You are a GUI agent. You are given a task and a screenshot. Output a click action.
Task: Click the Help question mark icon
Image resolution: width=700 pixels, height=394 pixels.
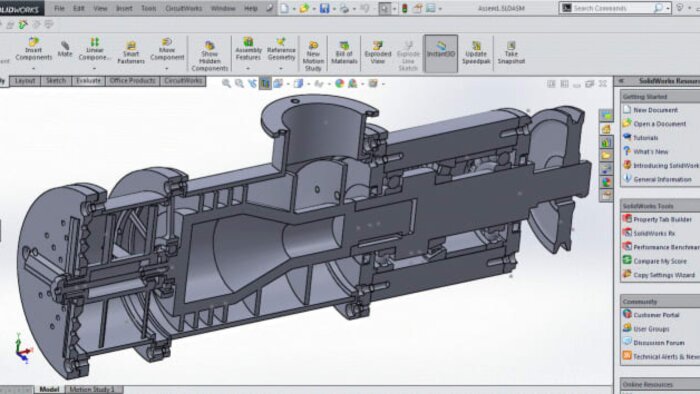(680, 8)
